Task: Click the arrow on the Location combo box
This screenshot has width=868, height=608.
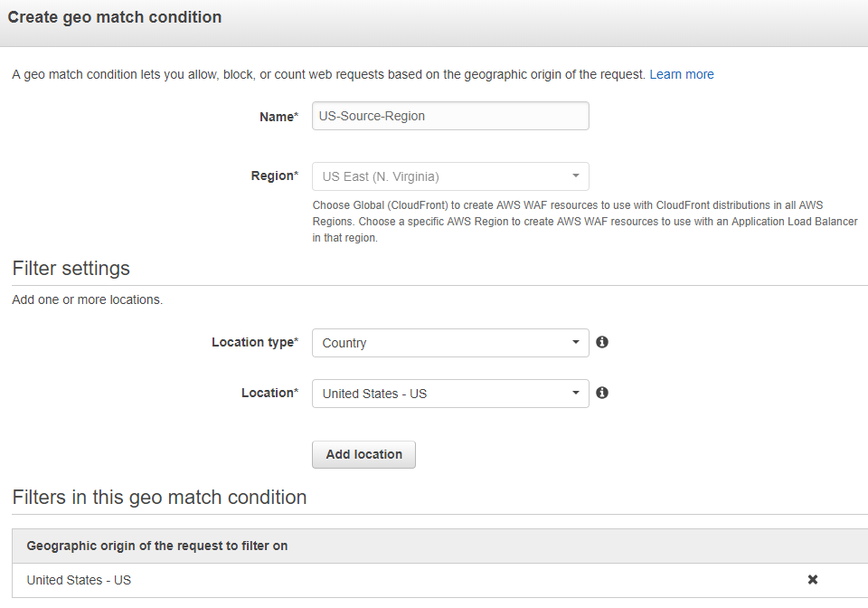Action: pyautogui.click(x=576, y=394)
